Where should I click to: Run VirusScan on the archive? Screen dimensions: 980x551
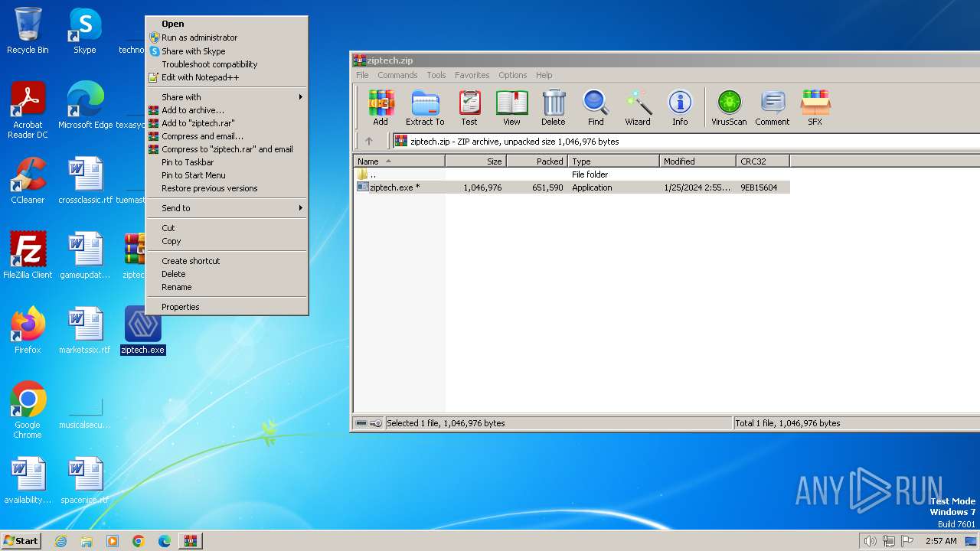pos(729,108)
